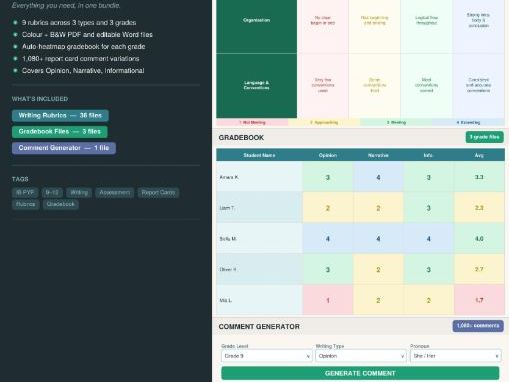Click the "Covers Opinion, Narrative, Informational" bullet
Viewport: 509px width, 382px height.
point(83,71)
